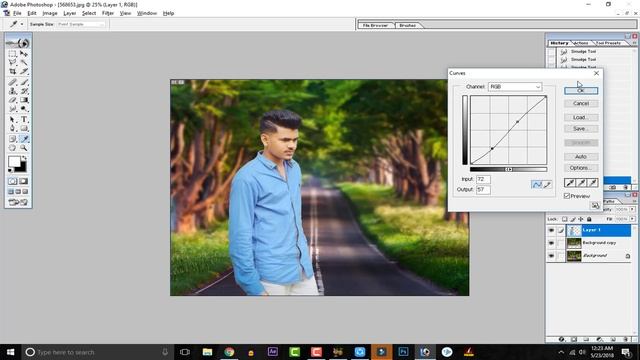
Task: Select the Shape tool
Action: point(24,128)
